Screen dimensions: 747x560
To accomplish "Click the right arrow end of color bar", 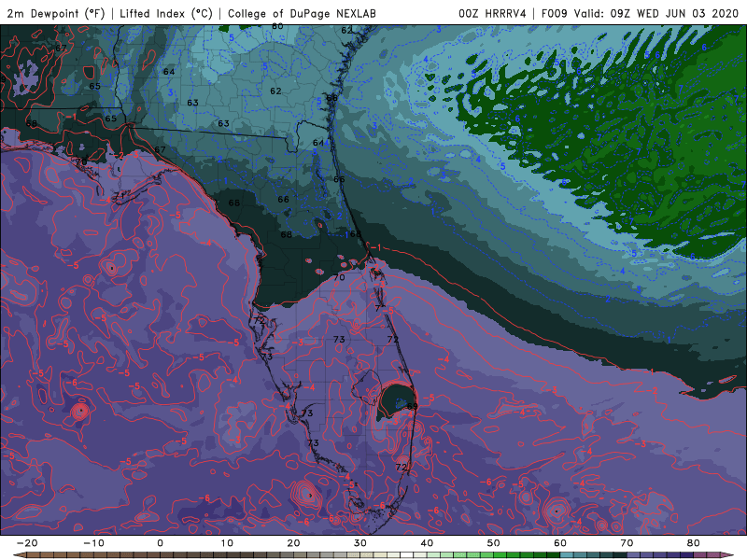I will click(727, 555).
